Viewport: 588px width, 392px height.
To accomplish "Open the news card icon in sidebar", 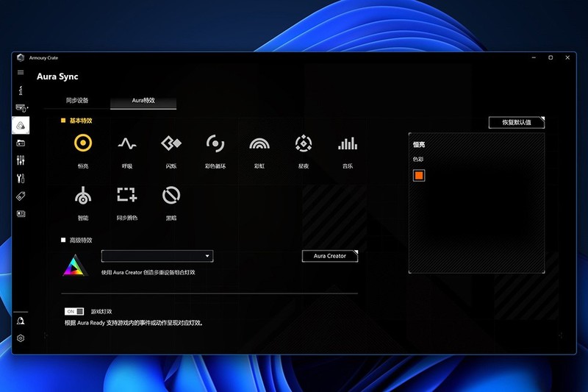I will (21, 214).
